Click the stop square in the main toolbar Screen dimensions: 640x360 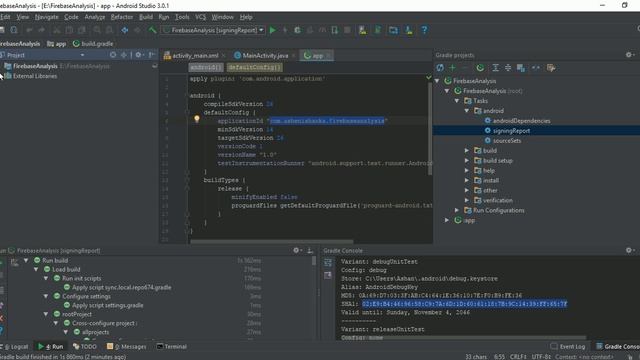[x=347, y=30]
